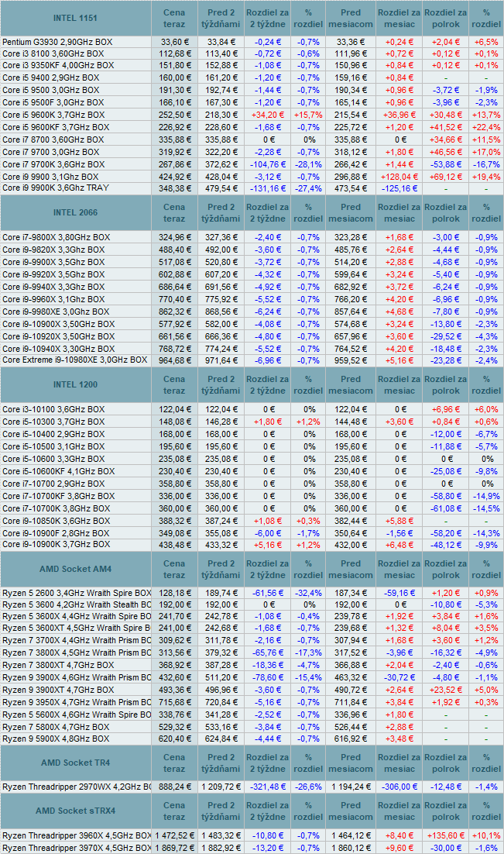The height and width of the screenshot is (854, 504).
Task: Click the 252,50 € price of i5 9600K
Action: pyautogui.click(x=174, y=115)
